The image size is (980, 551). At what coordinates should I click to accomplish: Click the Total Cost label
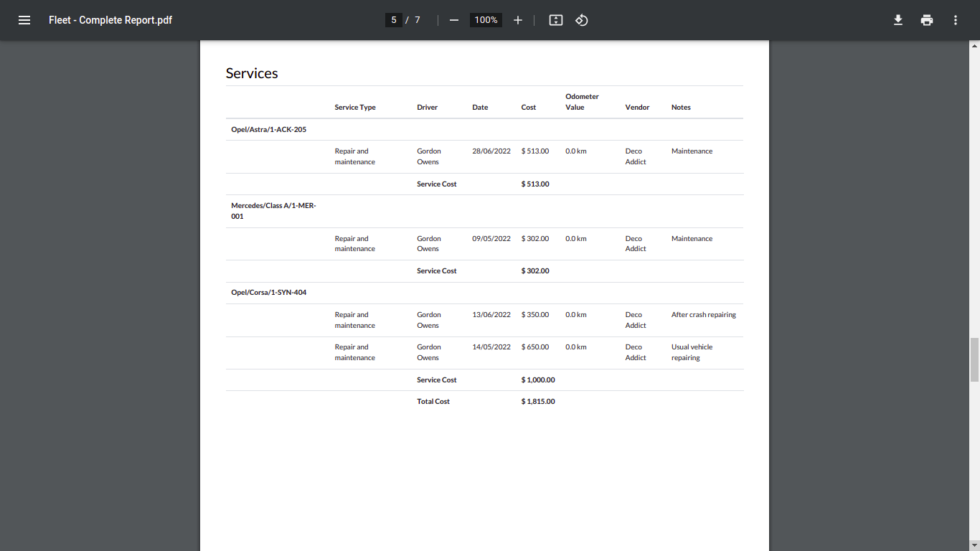coord(433,402)
